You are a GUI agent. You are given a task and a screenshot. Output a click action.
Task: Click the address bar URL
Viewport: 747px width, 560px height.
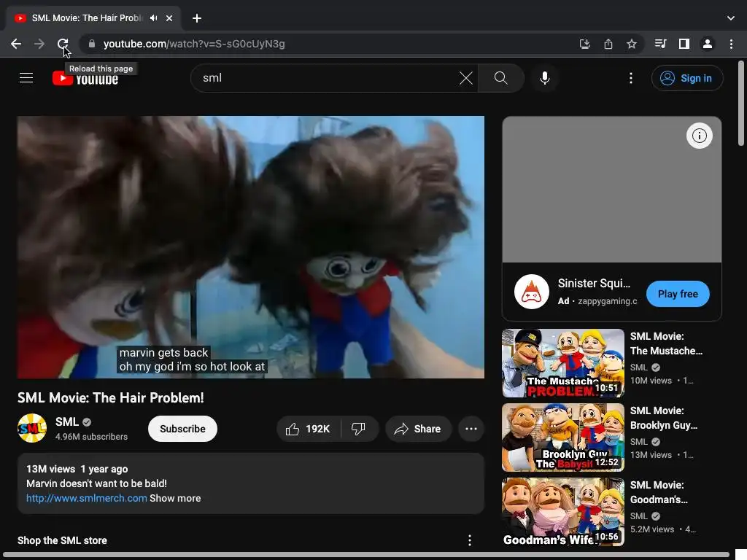194,44
